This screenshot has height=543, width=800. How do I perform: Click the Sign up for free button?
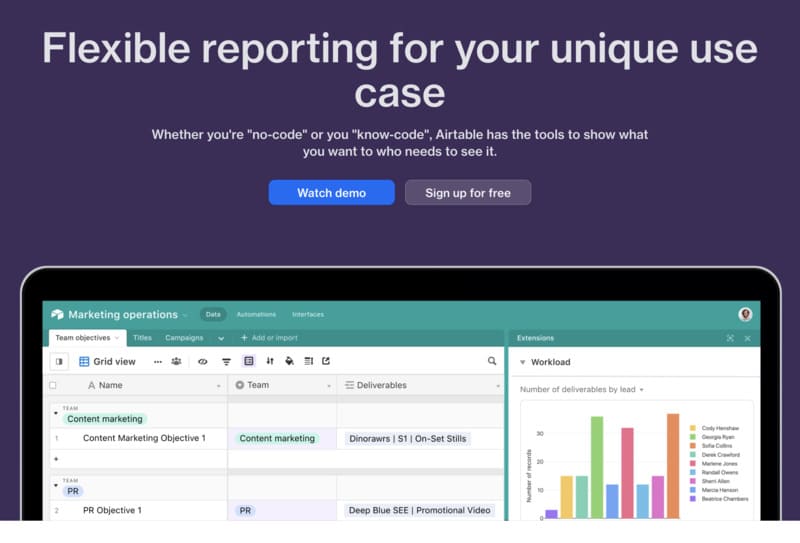pos(468,192)
